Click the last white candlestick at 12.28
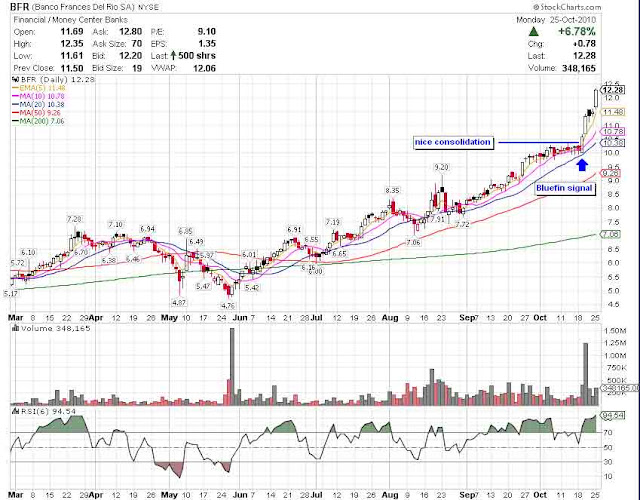Image resolution: width=640 pixels, height=500 pixels. coord(596,98)
